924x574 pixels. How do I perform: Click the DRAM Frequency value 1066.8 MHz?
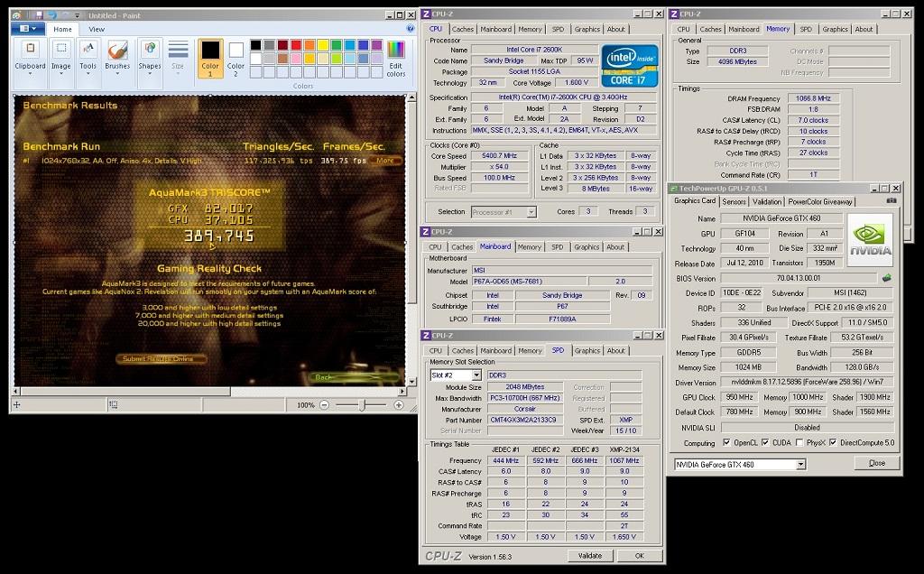coord(813,98)
